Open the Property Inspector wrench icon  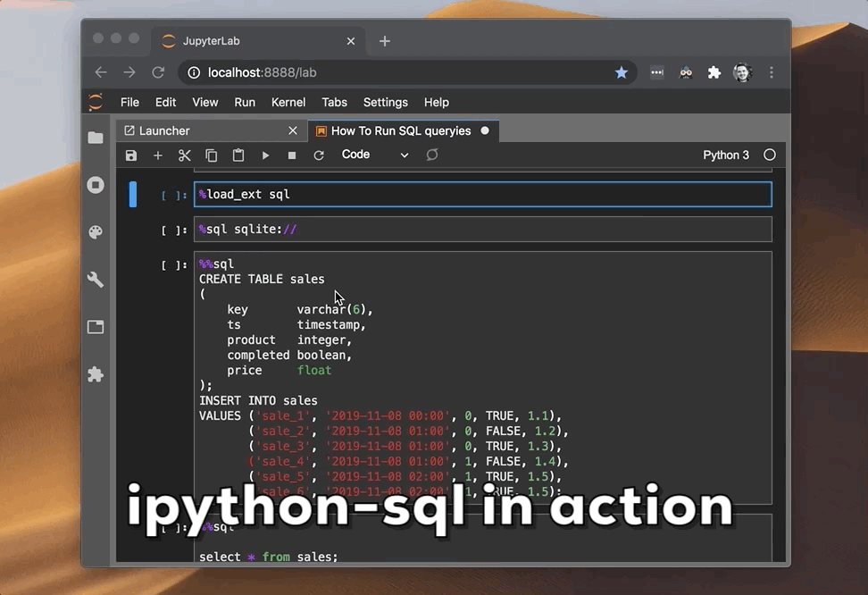pyautogui.click(x=96, y=280)
